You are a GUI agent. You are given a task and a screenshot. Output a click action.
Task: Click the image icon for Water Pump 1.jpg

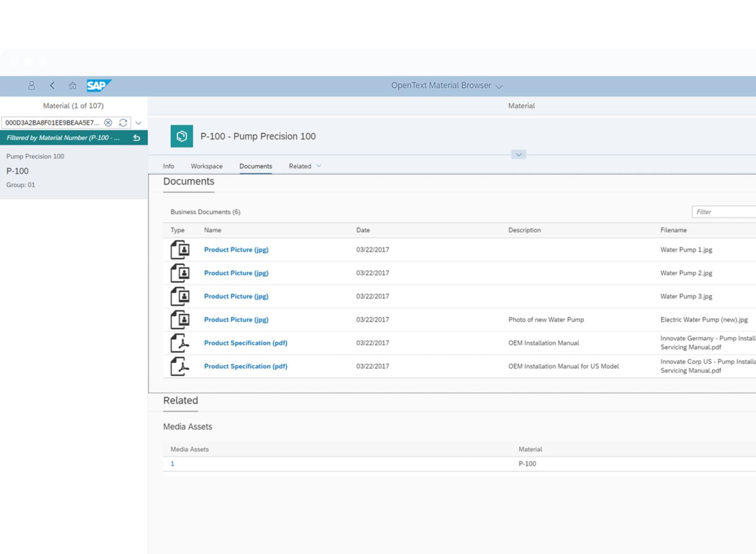tap(180, 250)
